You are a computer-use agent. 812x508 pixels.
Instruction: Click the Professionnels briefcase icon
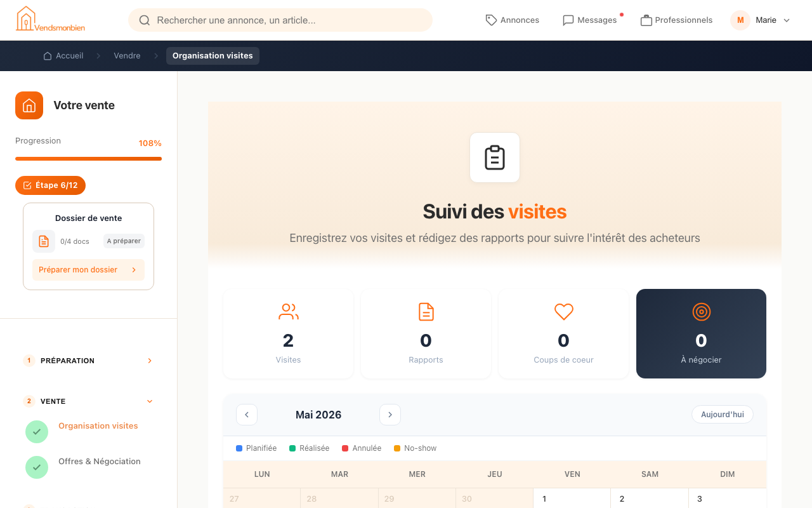[646, 20]
